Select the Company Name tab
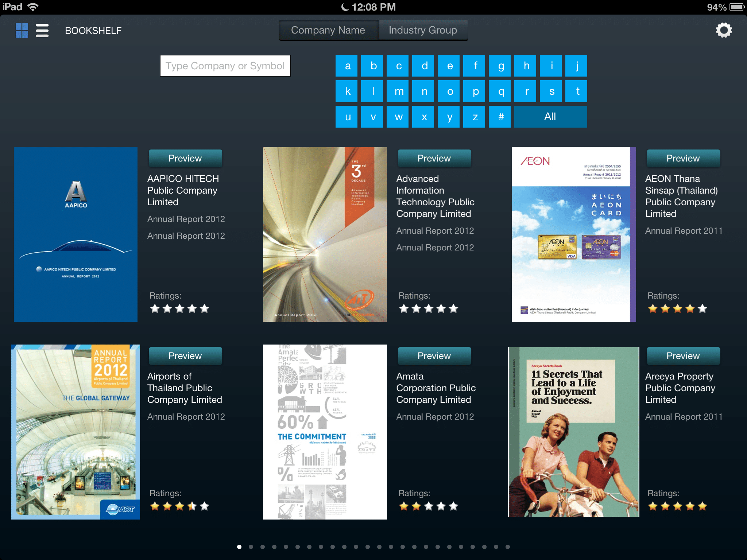The width and height of the screenshot is (747, 560). (x=328, y=30)
